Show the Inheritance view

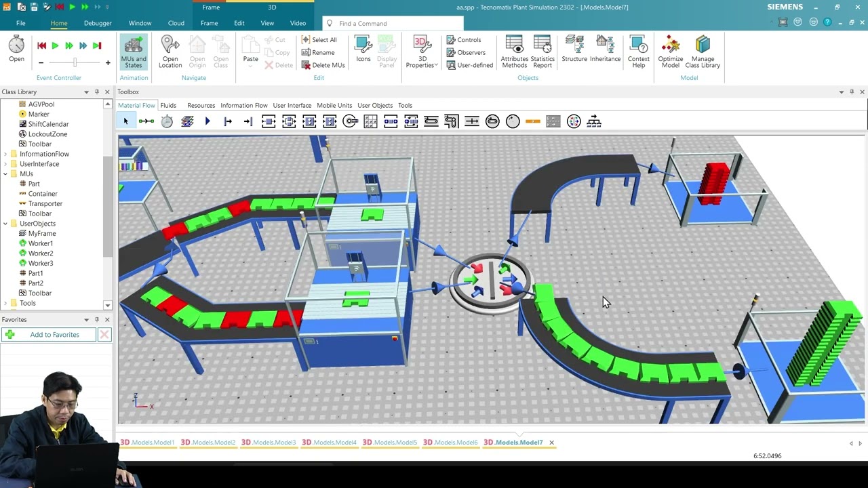tap(605, 49)
